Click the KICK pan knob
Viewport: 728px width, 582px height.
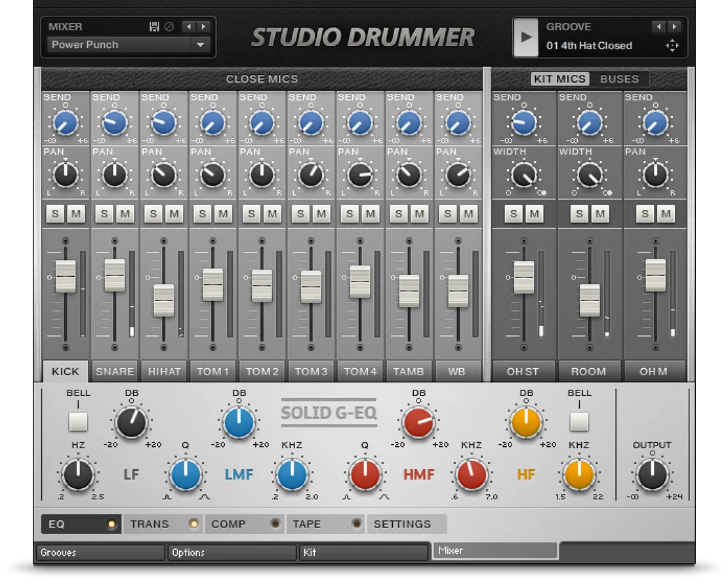[66, 175]
